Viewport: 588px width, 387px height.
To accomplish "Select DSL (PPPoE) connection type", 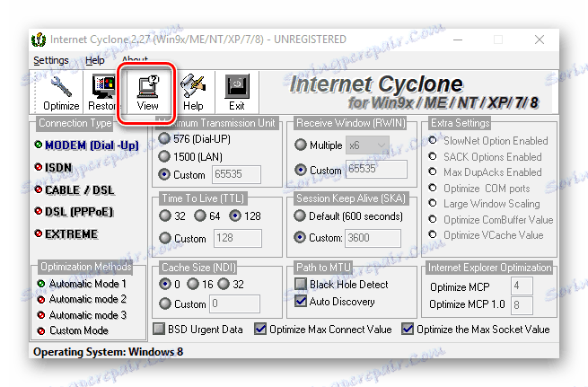I will coord(74,212).
